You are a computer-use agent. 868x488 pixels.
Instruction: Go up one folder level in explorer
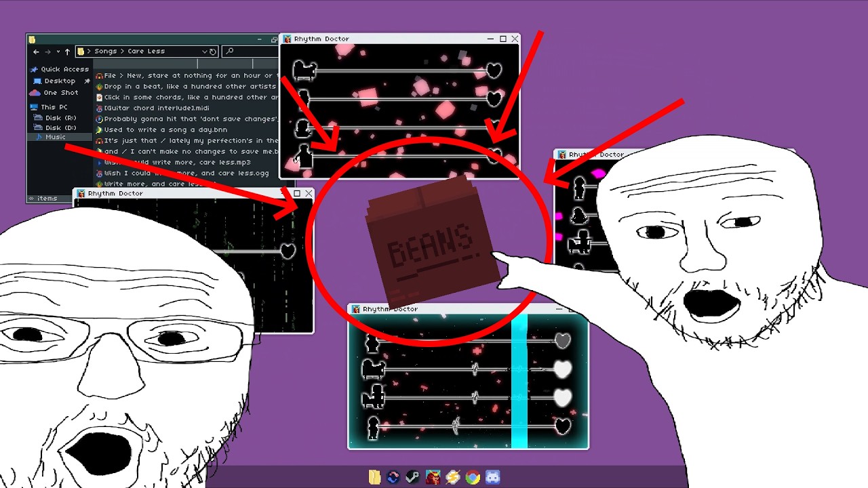[x=67, y=52]
